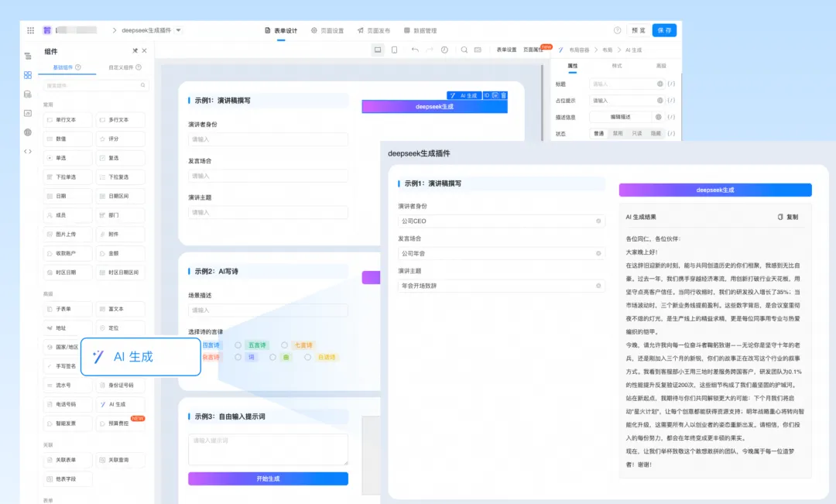Select the component library icon in left rail

[28, 75]
